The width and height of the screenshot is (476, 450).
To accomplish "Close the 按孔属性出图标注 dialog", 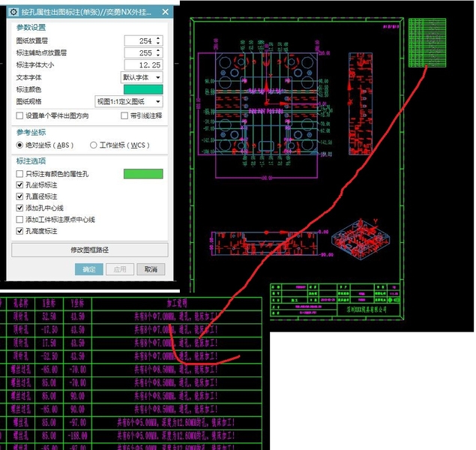I will click(166, 12).
